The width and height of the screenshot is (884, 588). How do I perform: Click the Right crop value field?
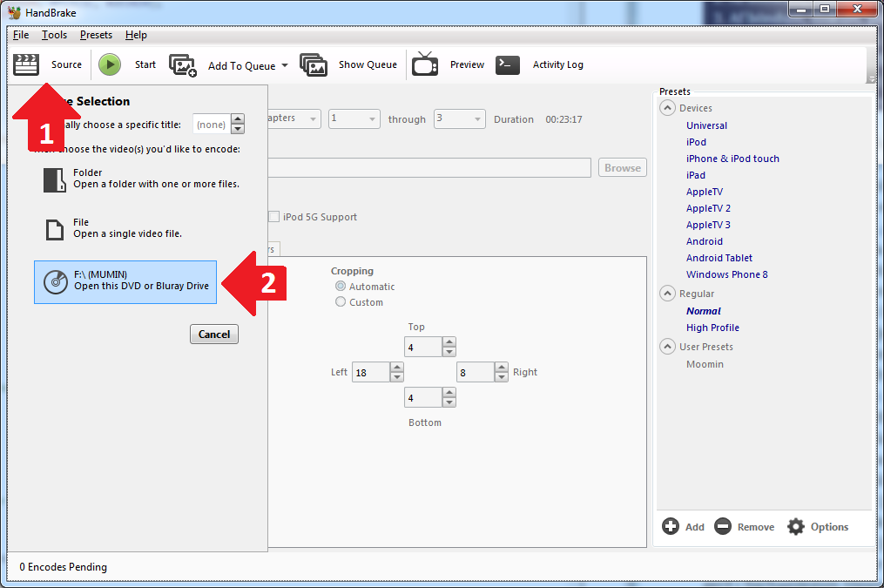[x=476, y=372]
